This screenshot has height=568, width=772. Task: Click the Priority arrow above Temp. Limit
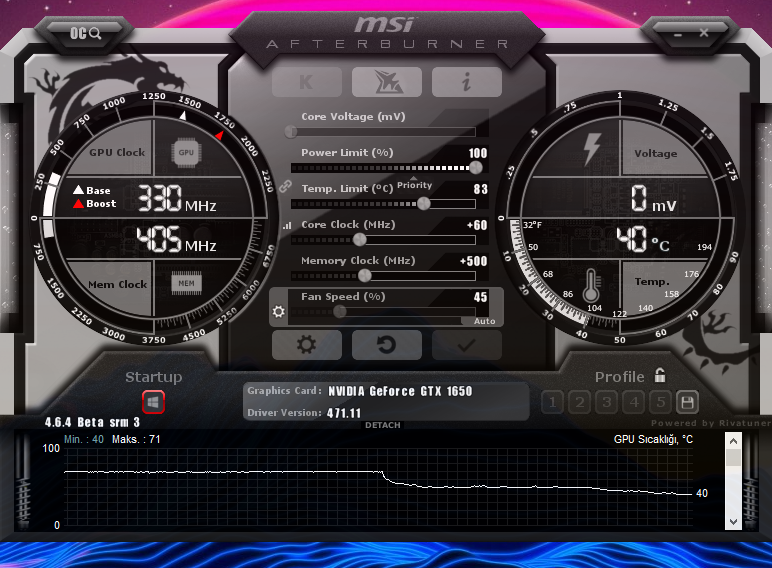pos(414,178)
